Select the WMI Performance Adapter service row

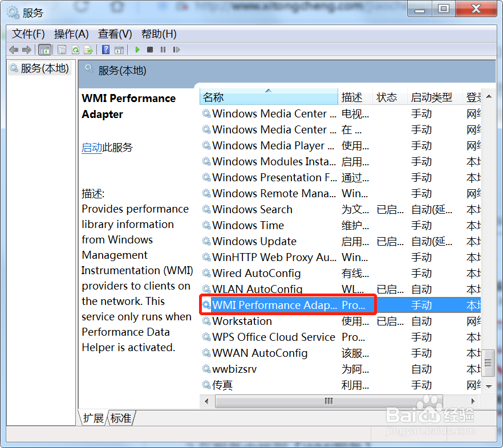pyautogui.click(x=340, y=305)
